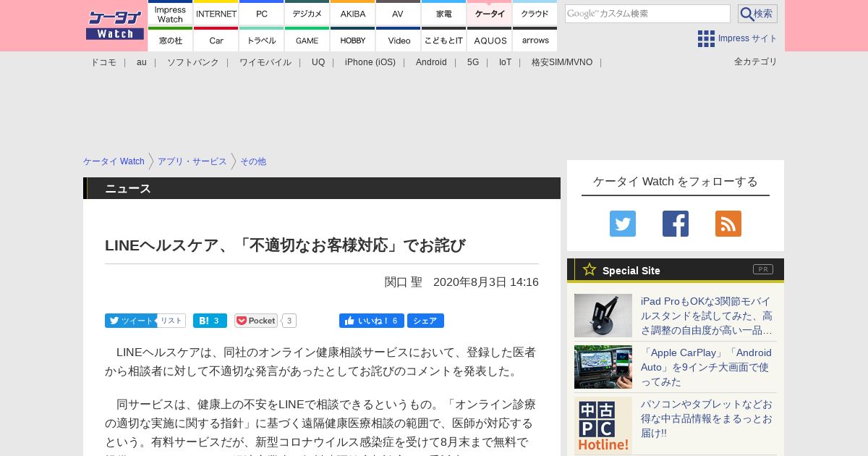The width and height of the screenshot is (868, 456).
Task: Go to au category
Action: point(142,62)
